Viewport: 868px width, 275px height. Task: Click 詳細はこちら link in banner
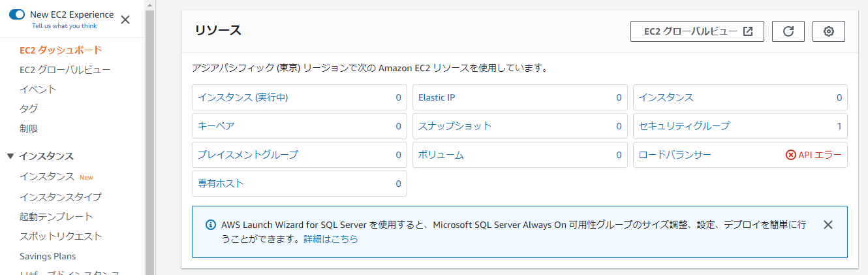[x=330, y=239]
